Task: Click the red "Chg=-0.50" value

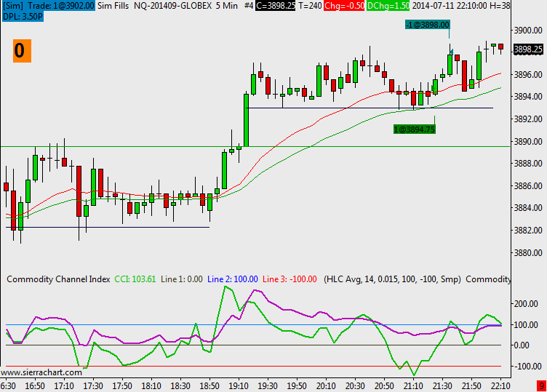Action: point(344,6)
